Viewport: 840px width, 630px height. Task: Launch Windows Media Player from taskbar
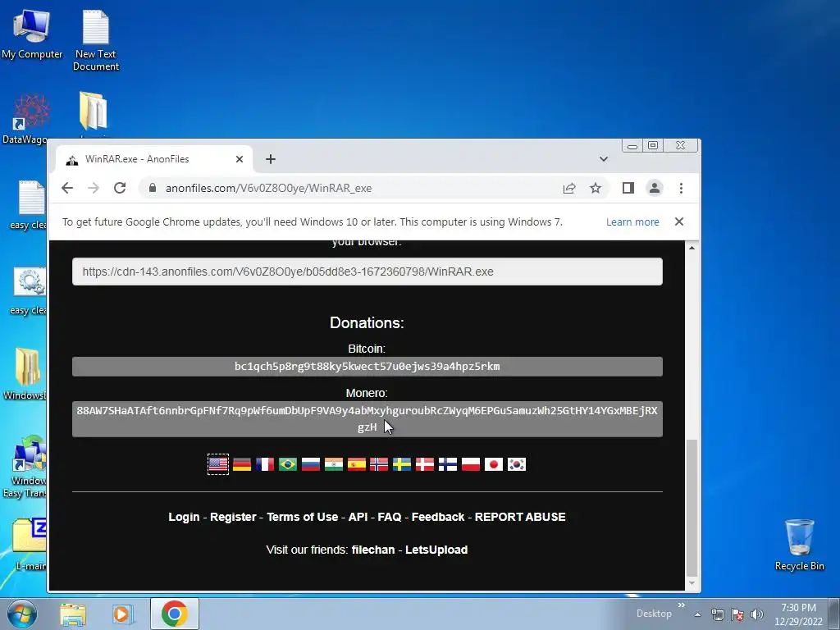[x=123, y=614]
